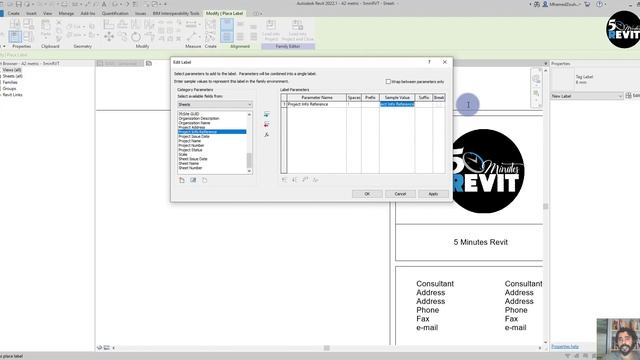This screenshot has width=640, height=360.
Task: Select Project Status in the fields list
Action: [190, 150]
